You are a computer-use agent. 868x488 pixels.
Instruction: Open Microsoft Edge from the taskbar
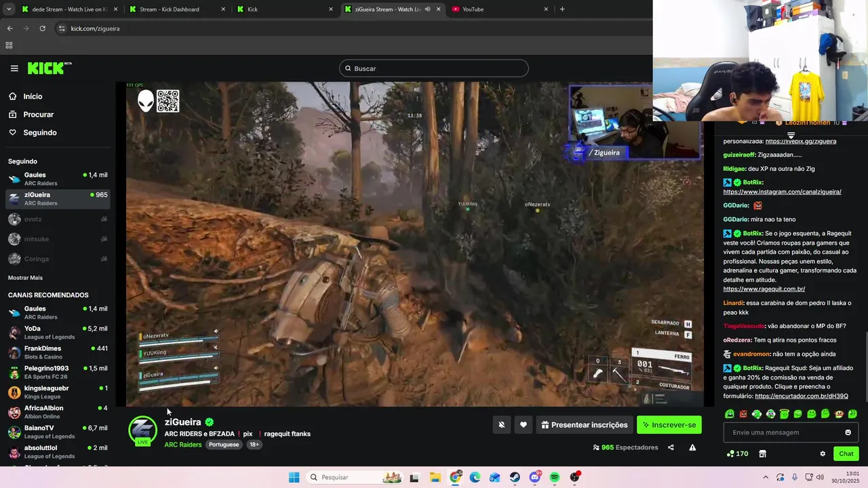475,477
